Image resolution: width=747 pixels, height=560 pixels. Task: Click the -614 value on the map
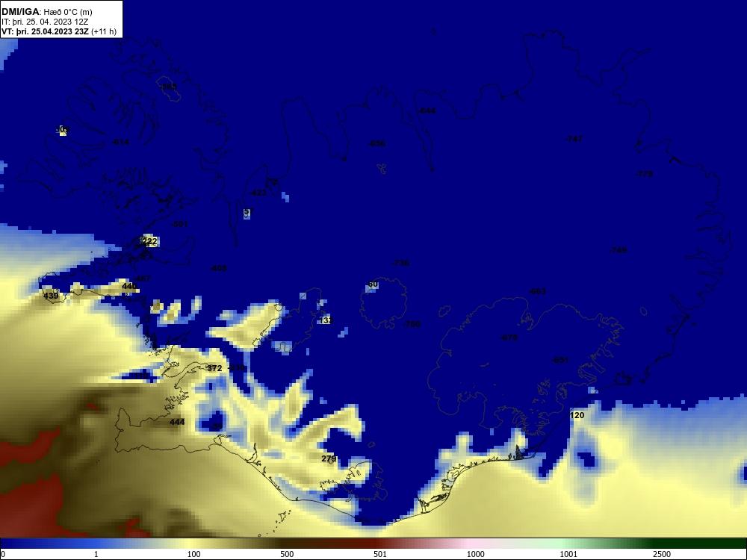pyautogui.click(x=120, y=142)
